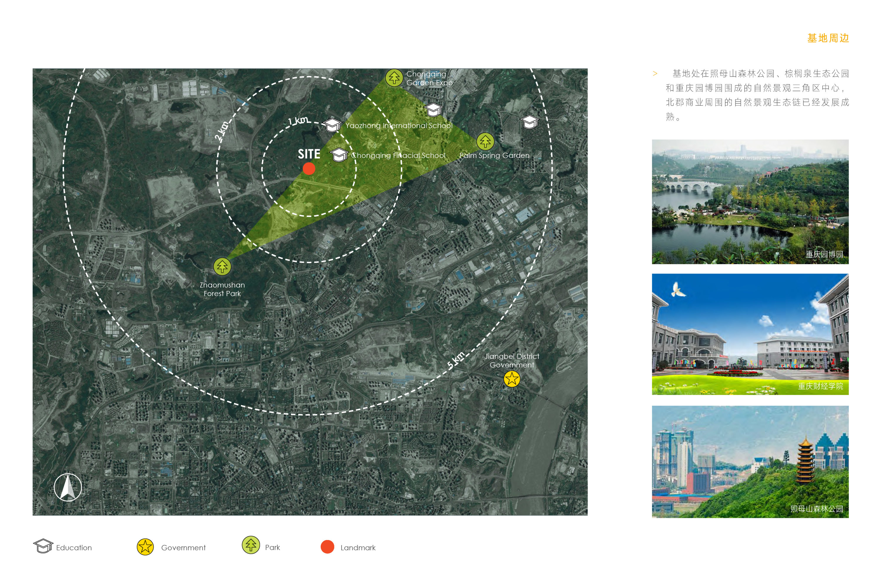The height and width of the screenshot is (588, 882).
Task: Open the 照母山森林公园 pagoda photo
Action: tap(750, 462)
